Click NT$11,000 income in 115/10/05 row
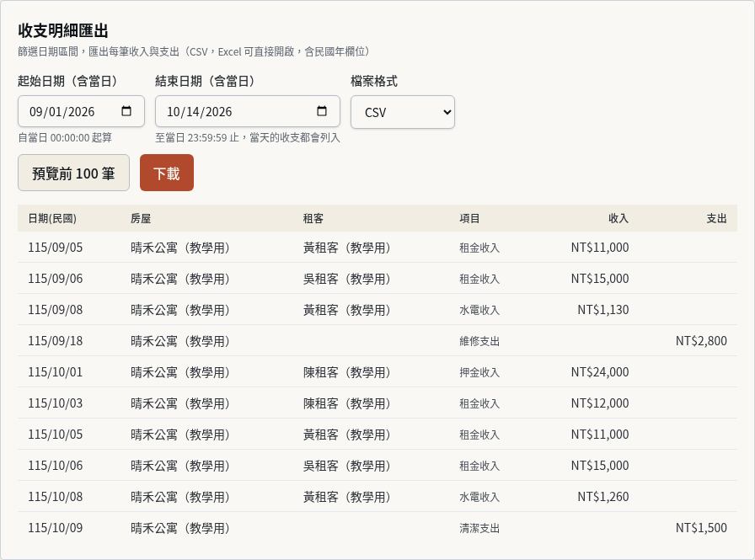Viewport: 755px width, 560px height. [x=600, y=435]
